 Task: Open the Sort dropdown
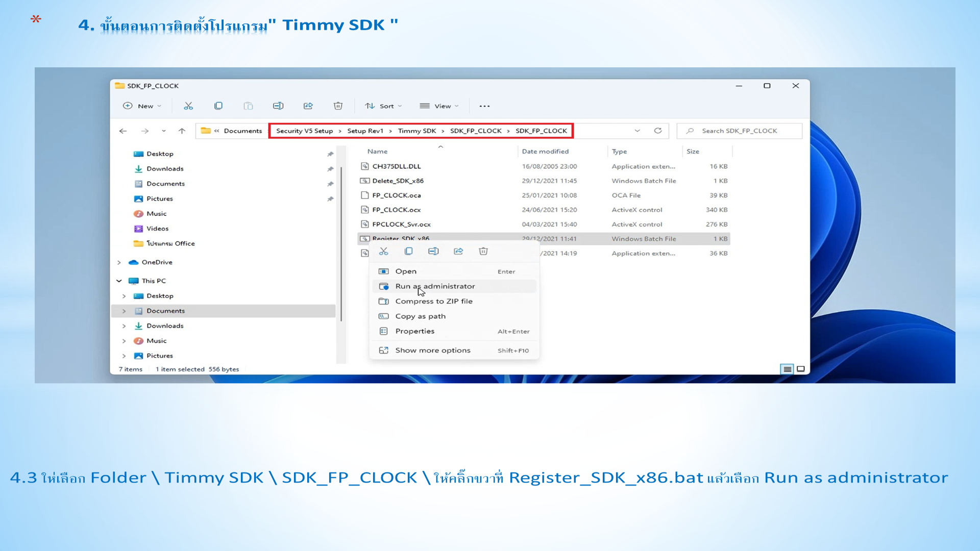pyautogui.click(x=383, y=106)
